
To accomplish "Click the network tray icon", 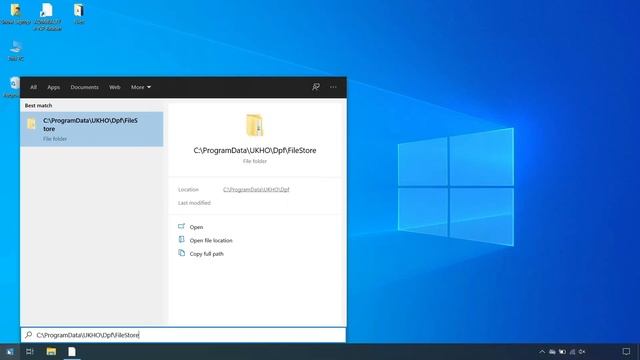I will coord(572,351).
